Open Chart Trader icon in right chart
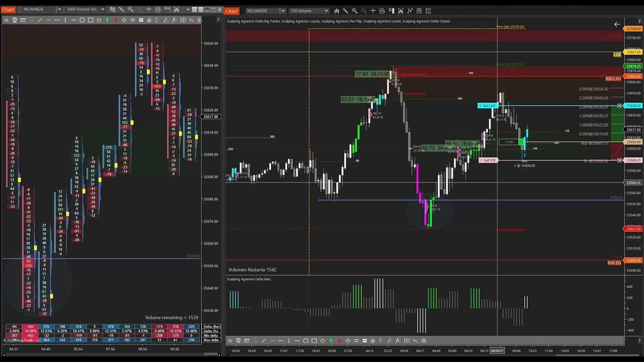 [392, 11]
